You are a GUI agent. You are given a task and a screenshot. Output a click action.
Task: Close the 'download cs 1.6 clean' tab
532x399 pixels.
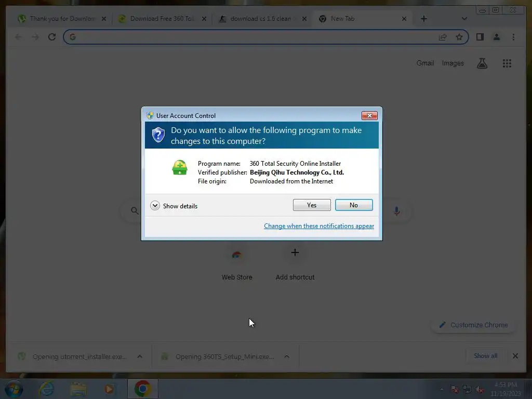point(304,19)
